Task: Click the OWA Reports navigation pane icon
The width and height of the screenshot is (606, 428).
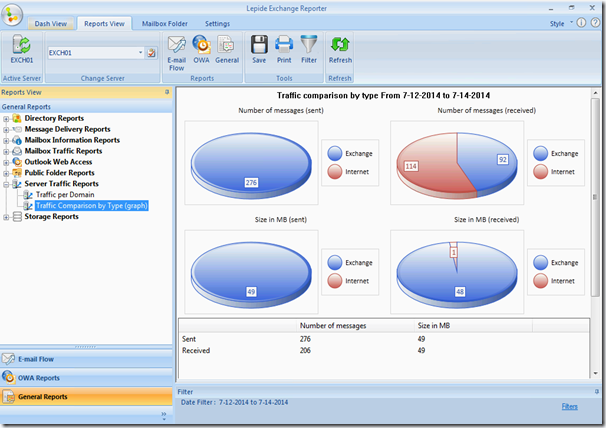Action: (8, 377)
